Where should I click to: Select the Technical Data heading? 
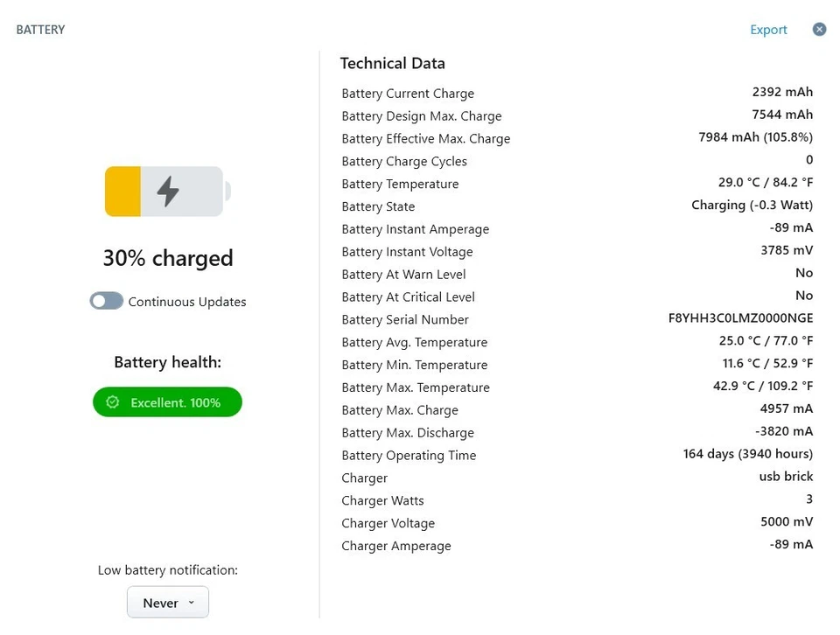(x=392, y=63)
